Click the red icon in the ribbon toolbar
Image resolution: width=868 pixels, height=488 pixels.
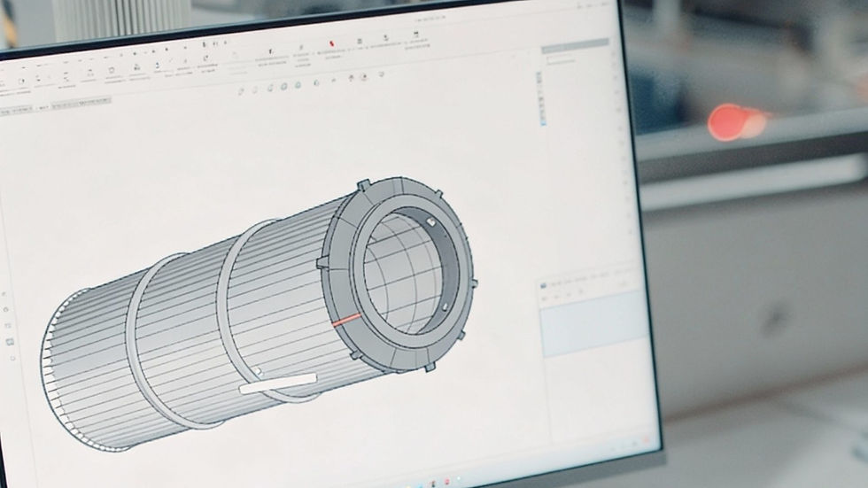(x=331, y=43)
